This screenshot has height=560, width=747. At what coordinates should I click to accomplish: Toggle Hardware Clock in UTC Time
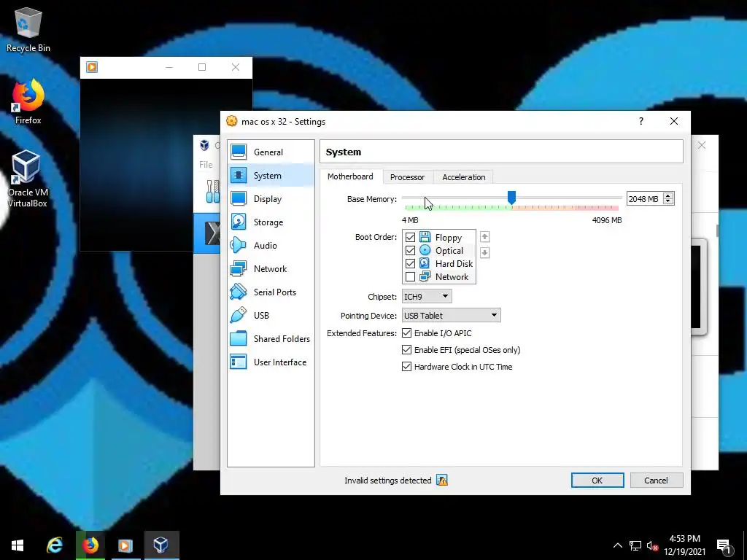(407, 367)
